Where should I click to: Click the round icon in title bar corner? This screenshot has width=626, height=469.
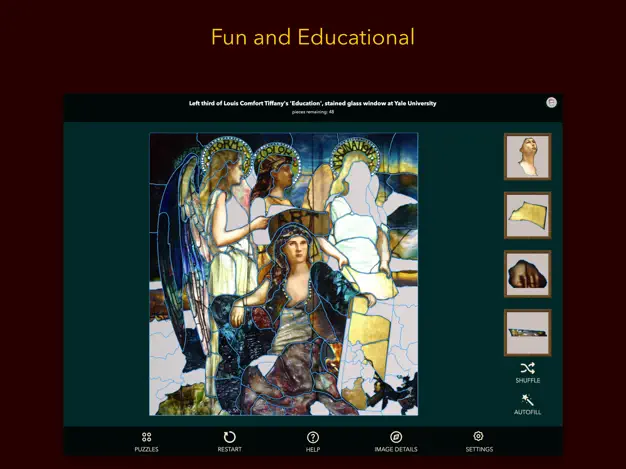point(551,103)
